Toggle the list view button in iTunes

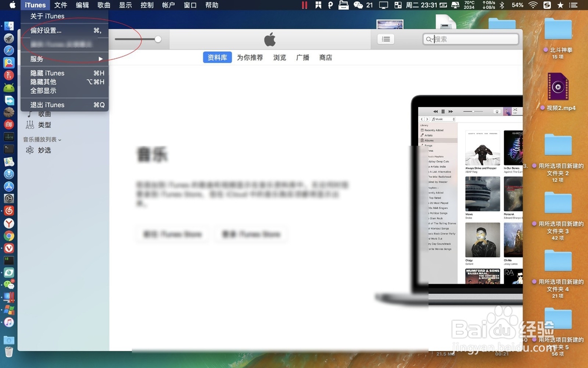coord(386,39)
